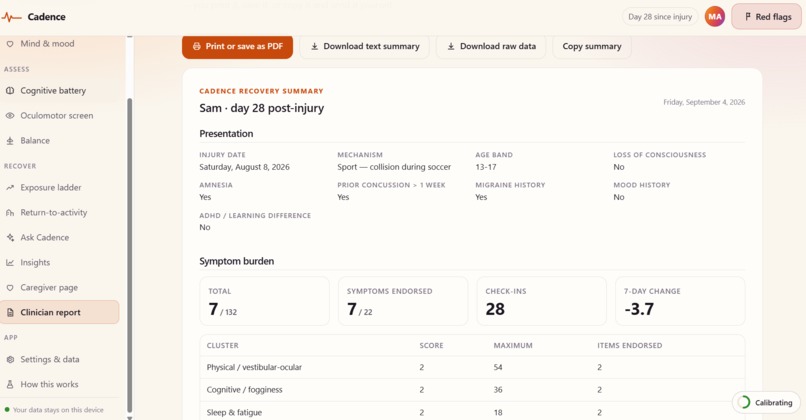
Task: Click the Calibrating status pill
Action: [766, 403]
